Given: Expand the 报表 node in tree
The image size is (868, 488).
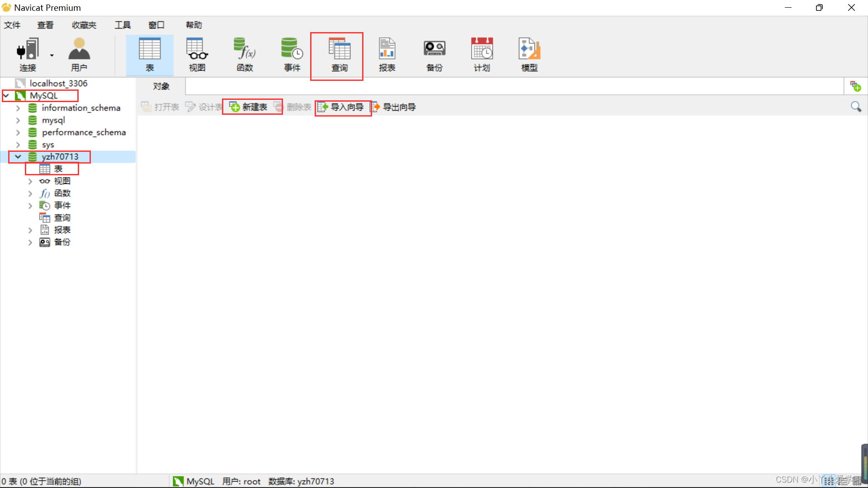Looking at the screenshot, I should pos(30,230).
